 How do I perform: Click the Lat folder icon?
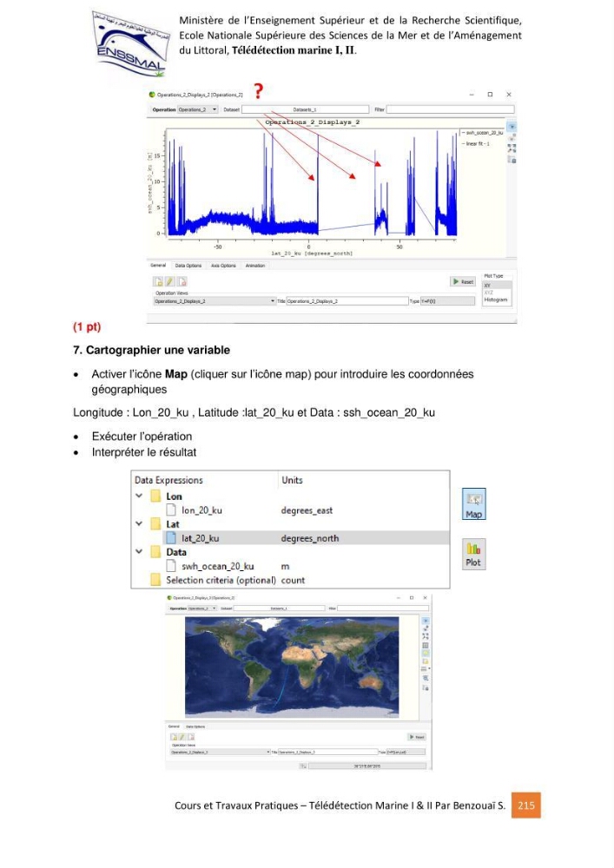(156, 523)
